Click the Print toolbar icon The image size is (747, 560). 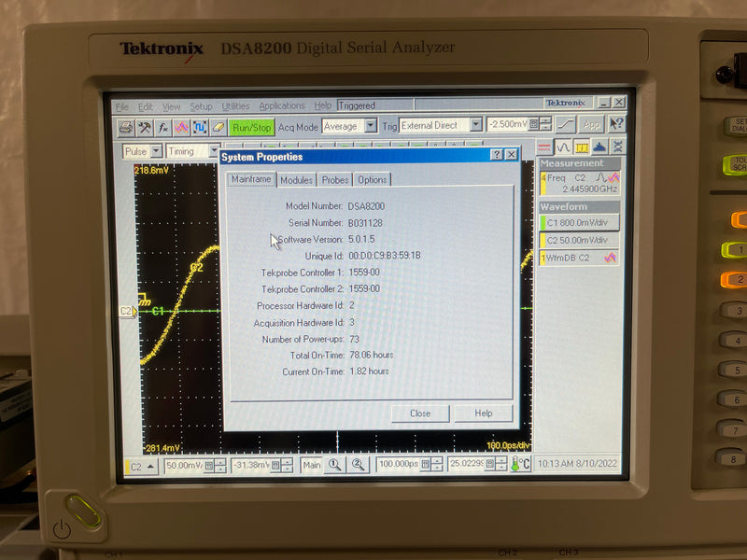(126, 127)
